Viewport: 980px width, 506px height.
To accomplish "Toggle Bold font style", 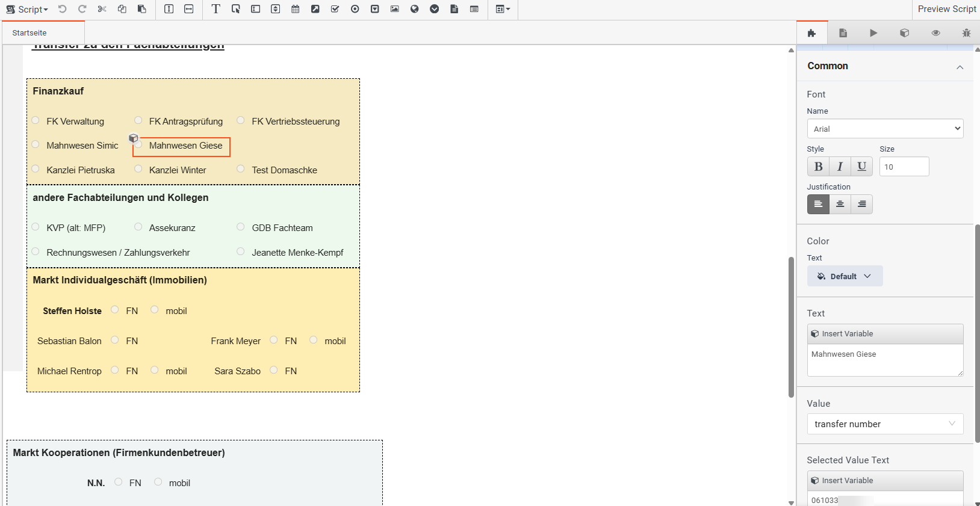I will pyautogui.click(x=818, y=167).
